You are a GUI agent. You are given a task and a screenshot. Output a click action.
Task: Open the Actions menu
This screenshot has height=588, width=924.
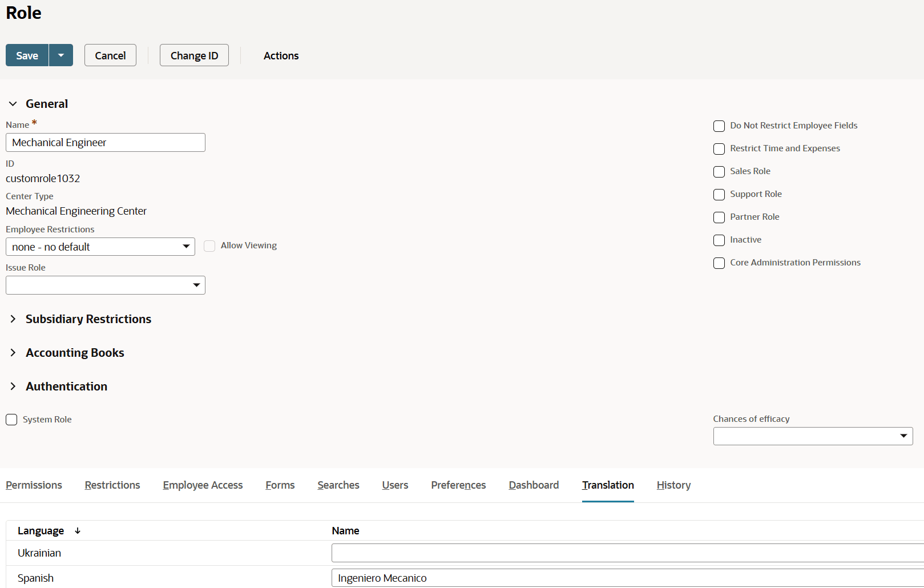point(281,55)
